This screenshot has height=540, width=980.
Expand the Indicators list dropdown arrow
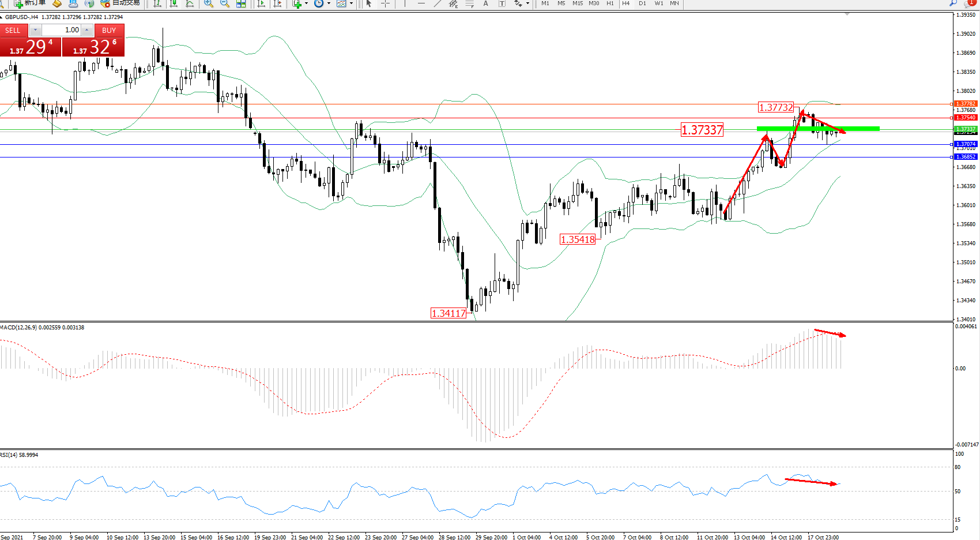pos(306,3)
